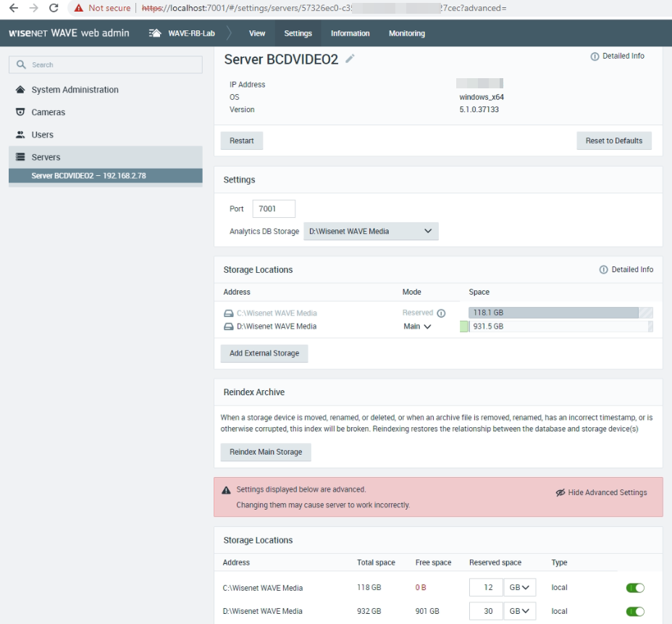
Task: Click the D:\Wisenet WAVE Media drive icon
Action: pyautogui.click(x=229, y=326)
